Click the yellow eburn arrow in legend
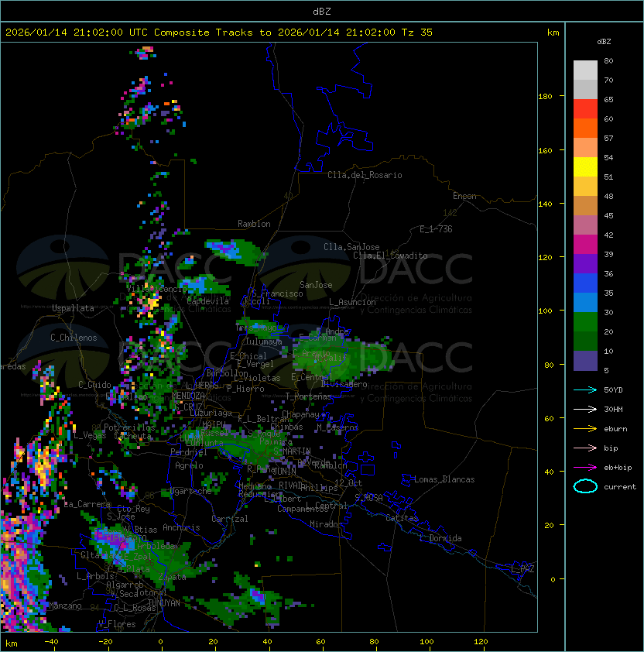 (585, 429)
